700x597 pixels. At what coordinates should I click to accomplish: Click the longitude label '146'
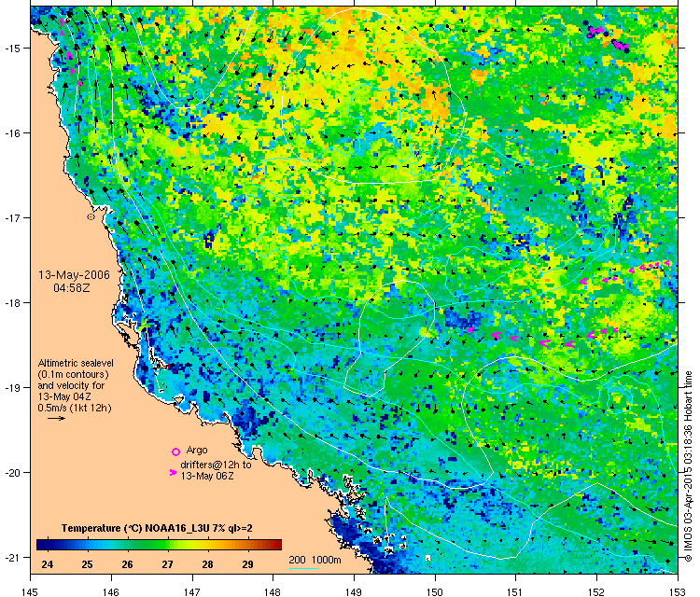[111, 591]
